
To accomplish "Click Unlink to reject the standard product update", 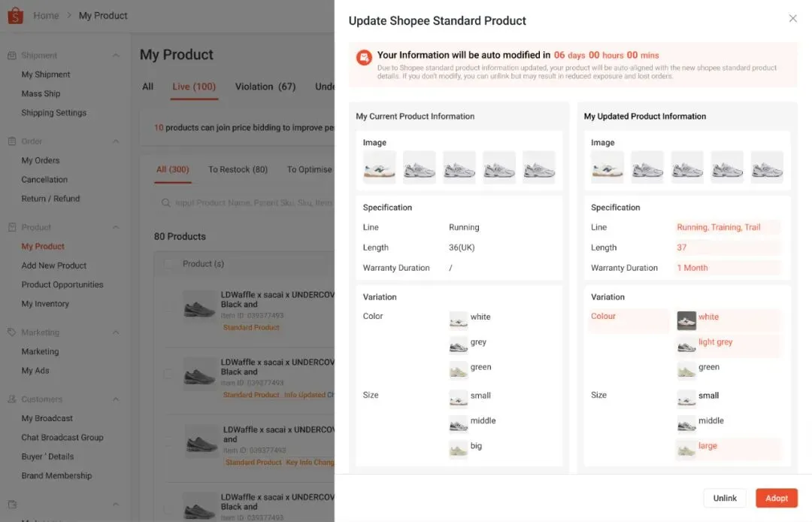I will (x=724, y=498).
